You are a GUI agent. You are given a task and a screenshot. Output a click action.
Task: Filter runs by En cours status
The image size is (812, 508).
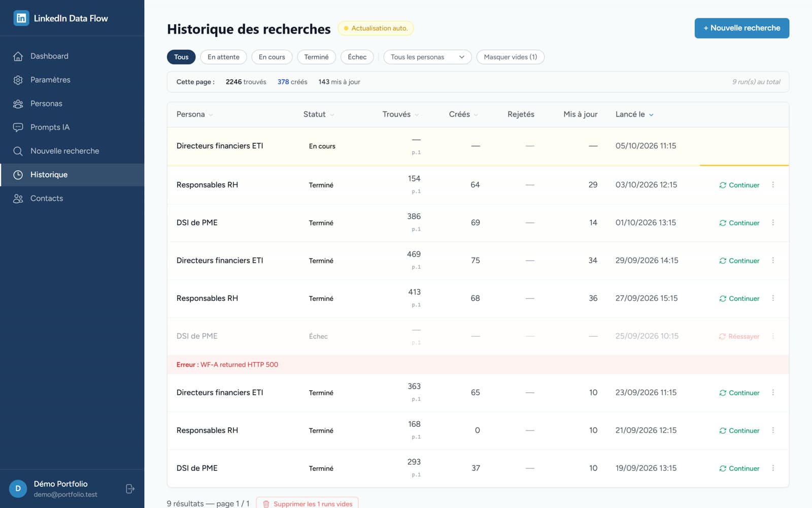(272, 57)
